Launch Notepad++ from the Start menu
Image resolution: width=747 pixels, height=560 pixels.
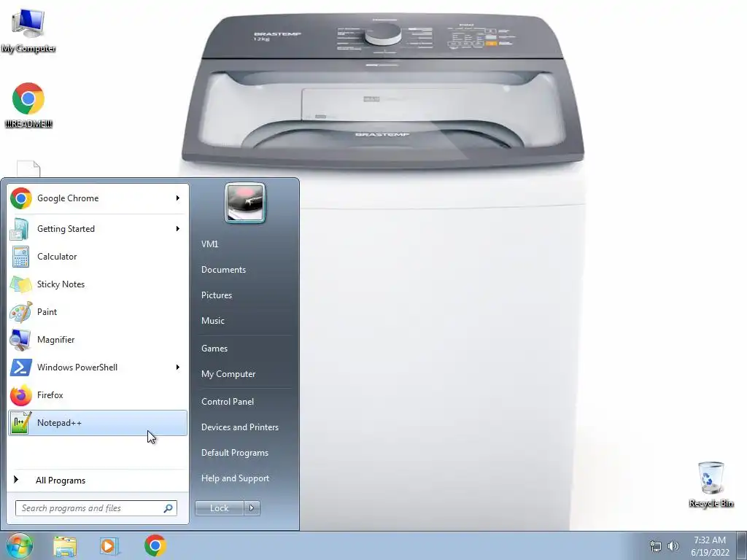[x=98, y=423]
